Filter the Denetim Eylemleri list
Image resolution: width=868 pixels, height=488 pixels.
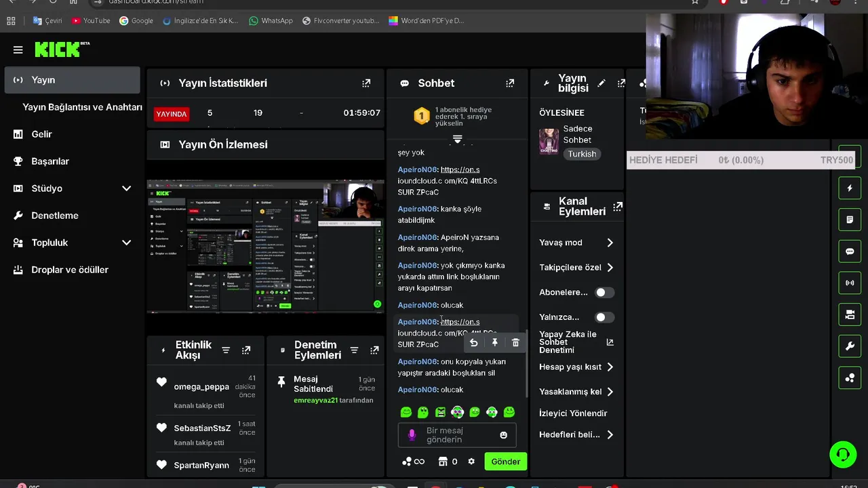(354, 350)
